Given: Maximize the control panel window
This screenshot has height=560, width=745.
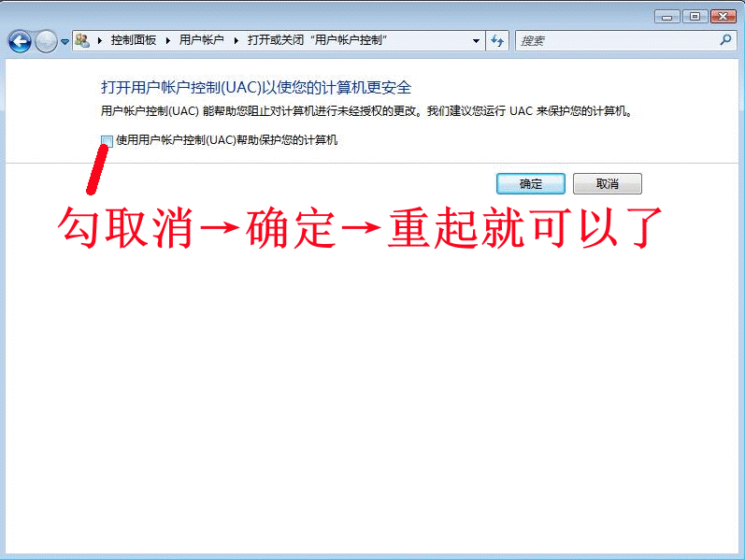Looking at the screenshot, I should (695, 16).
